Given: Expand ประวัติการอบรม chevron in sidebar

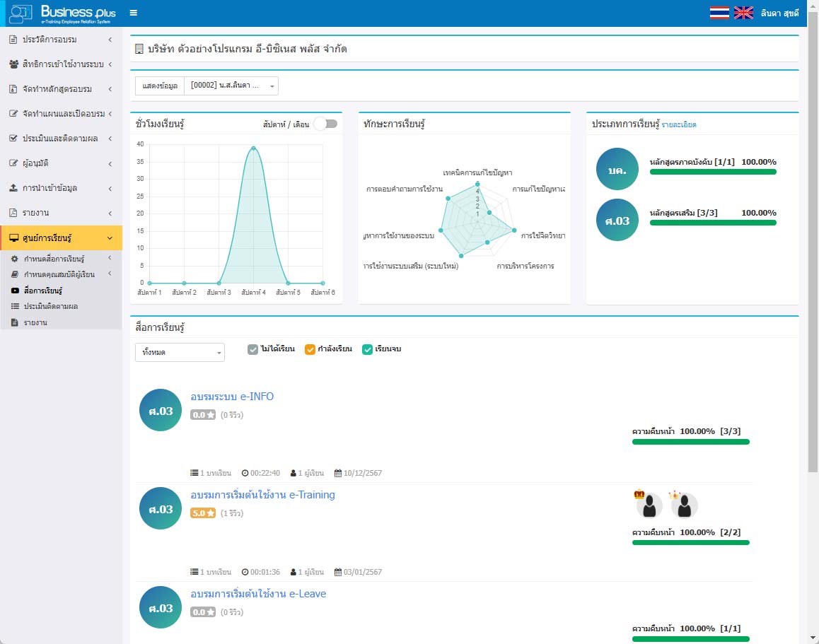Looking at the screenshot, I should (110, 40).
